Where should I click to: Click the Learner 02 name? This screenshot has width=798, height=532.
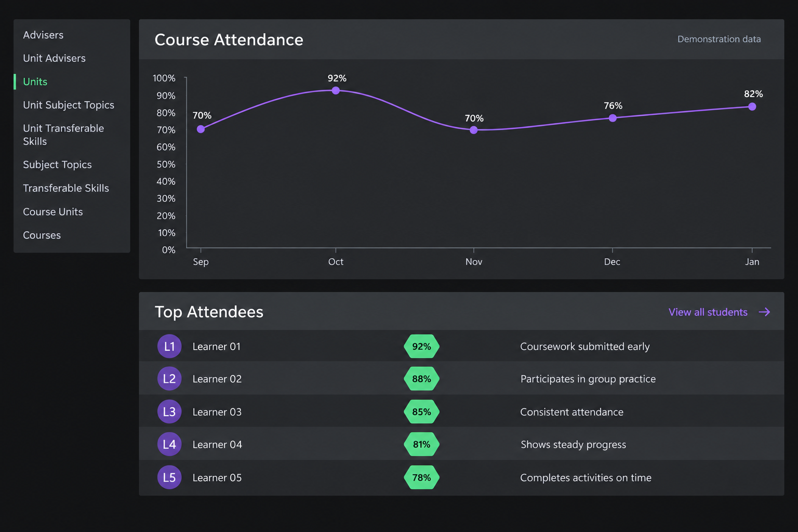click(x=217, y=379)
